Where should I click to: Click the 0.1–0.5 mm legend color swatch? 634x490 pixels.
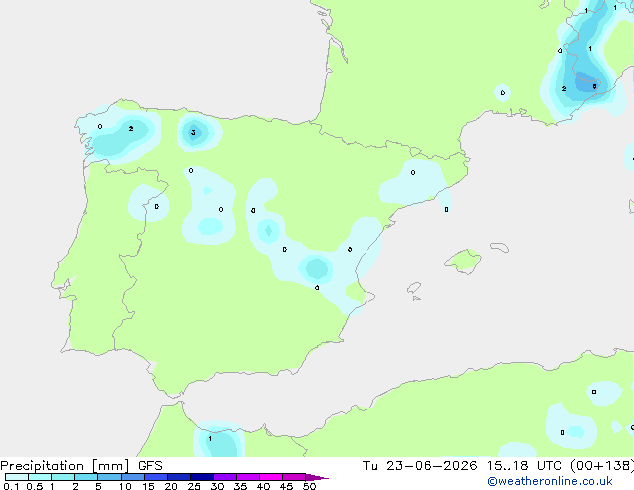click(17, 477)
